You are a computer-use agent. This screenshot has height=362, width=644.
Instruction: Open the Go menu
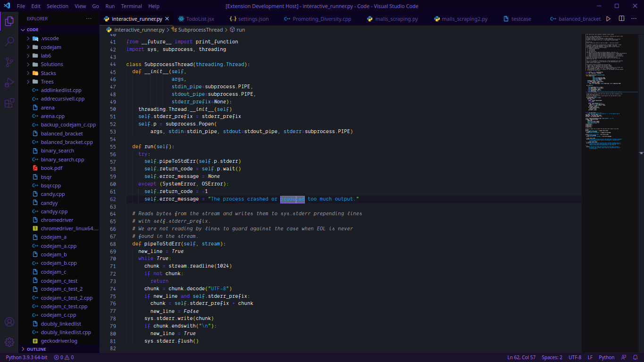pyautogui.click(x=96, y=6)
